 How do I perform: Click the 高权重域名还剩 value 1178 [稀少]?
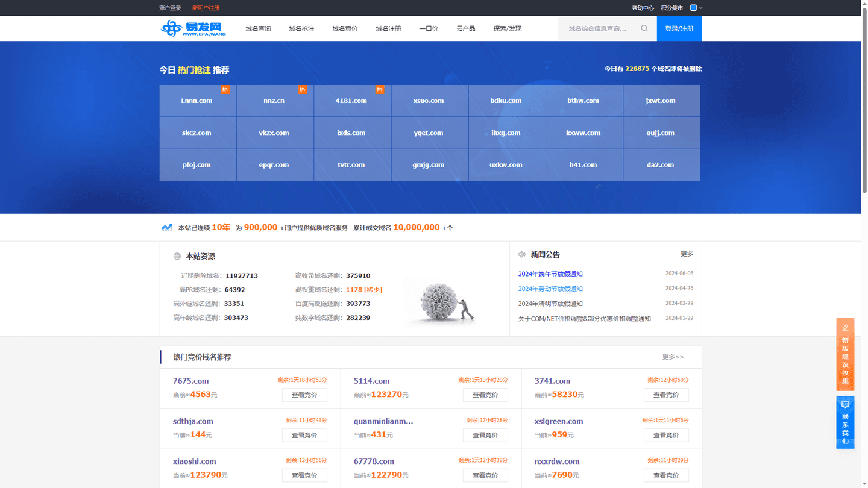364,290
